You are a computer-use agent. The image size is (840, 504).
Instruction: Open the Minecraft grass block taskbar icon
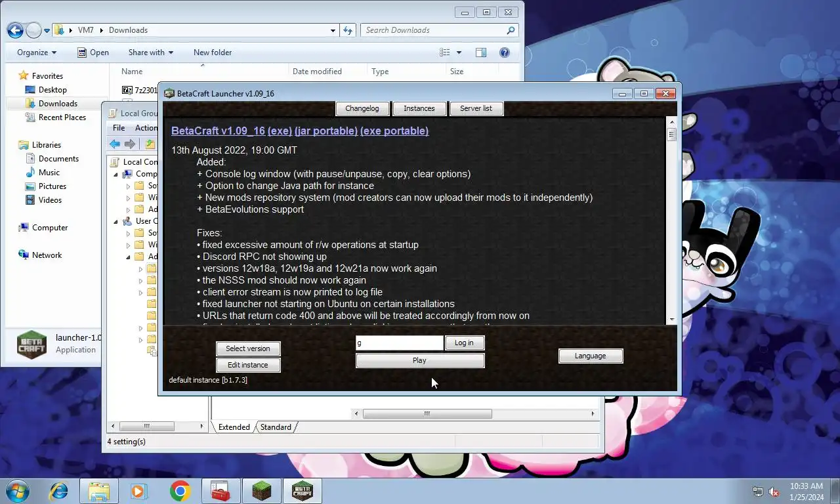(261, 491)
